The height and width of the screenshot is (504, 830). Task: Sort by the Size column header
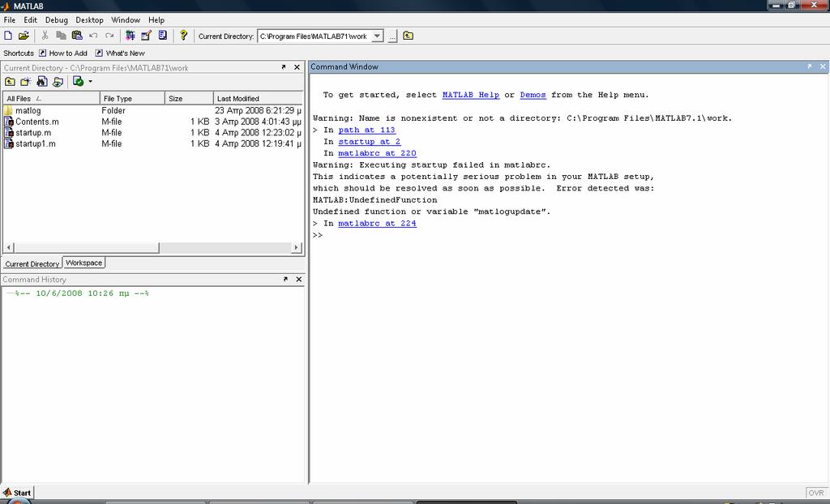189,99
